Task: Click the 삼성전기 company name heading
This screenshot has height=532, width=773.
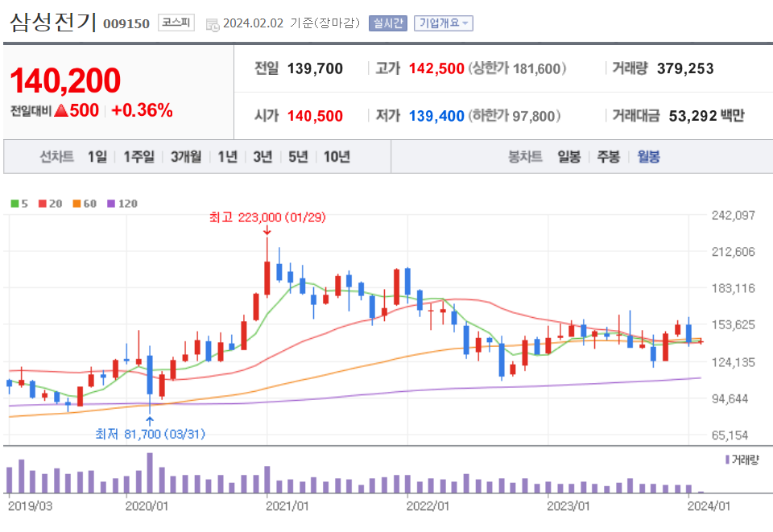Action: [x=53, y=22]
